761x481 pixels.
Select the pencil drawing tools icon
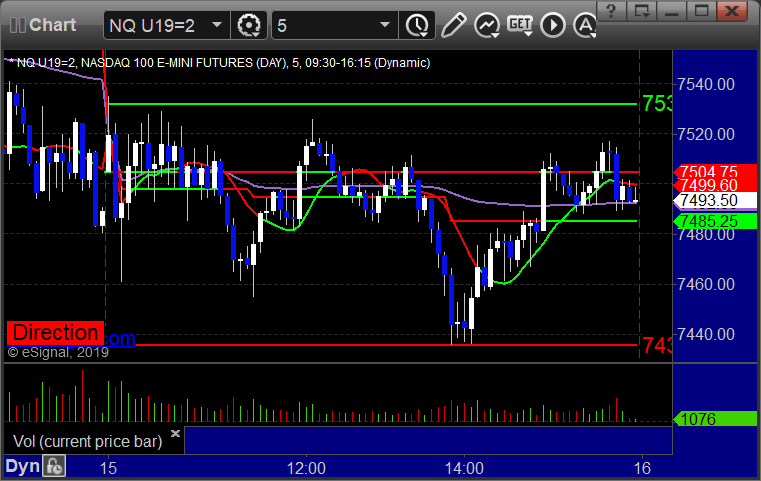click(x=454, y=25)
